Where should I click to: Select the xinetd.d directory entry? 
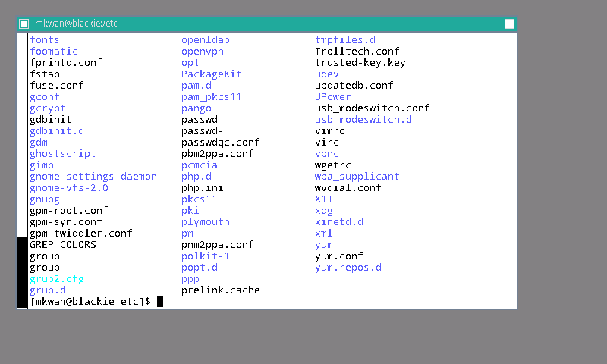coord(338,222)
